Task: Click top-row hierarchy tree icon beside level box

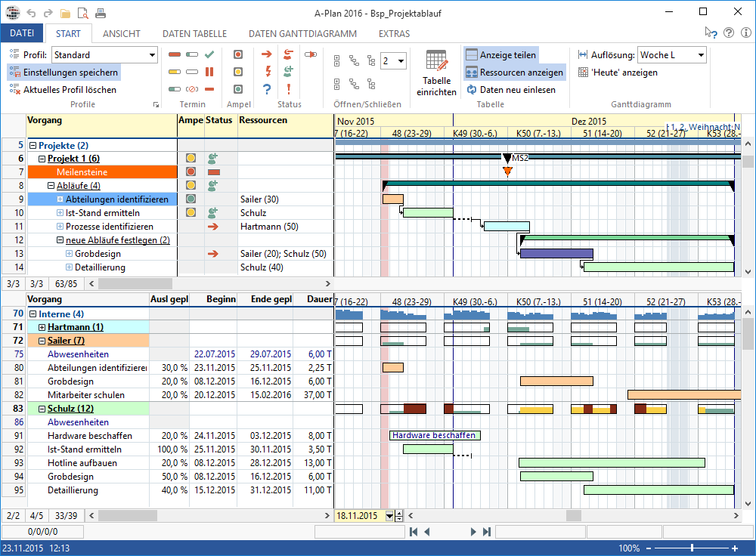Action: 370,60
